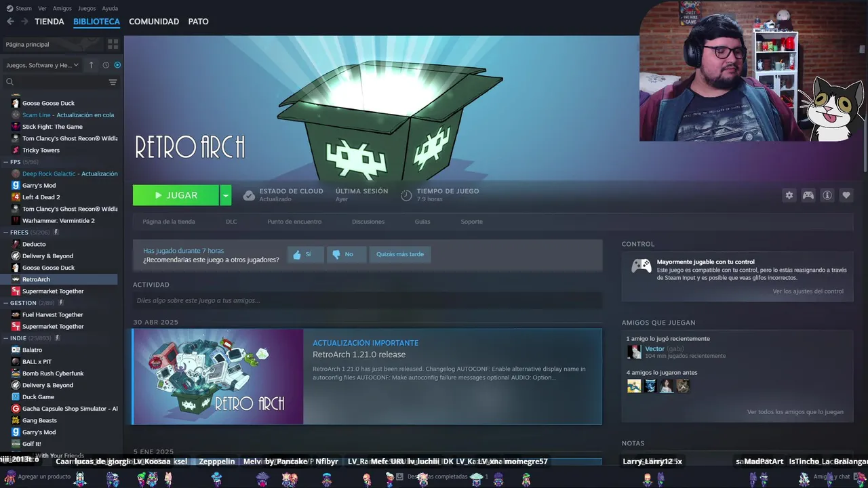Open the Ayuda menu
This screenshot has width=868, height=488.
[110, 8]
